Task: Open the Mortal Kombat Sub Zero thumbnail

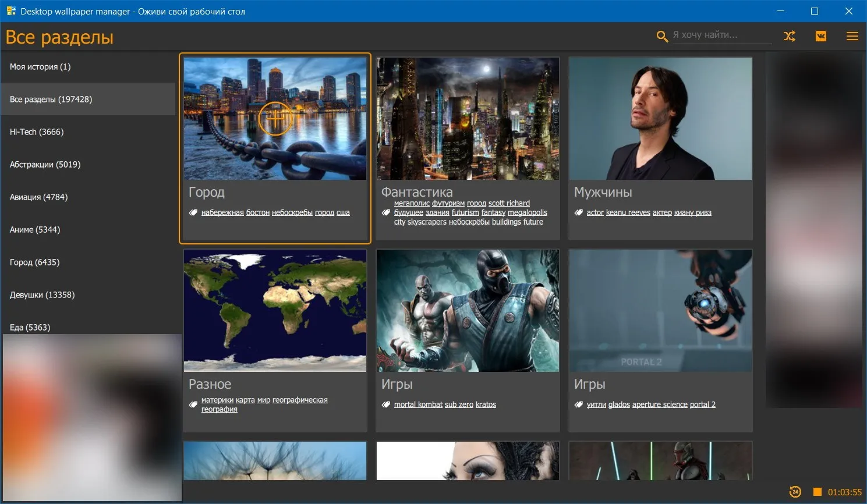Action: [468, 310]
